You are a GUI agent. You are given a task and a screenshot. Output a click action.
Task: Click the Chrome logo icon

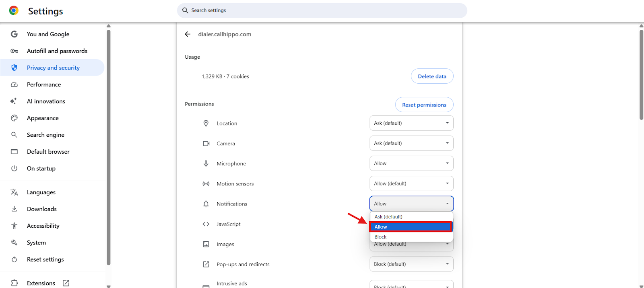(x=14, y=11)
